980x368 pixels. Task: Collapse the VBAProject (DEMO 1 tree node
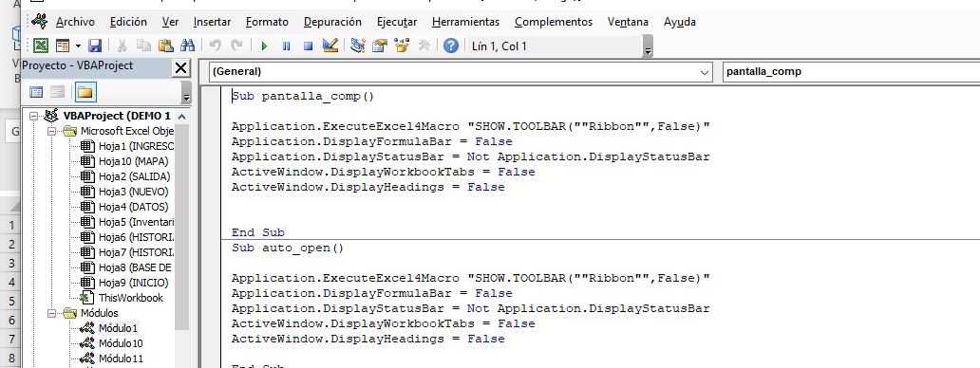point(33,116)
